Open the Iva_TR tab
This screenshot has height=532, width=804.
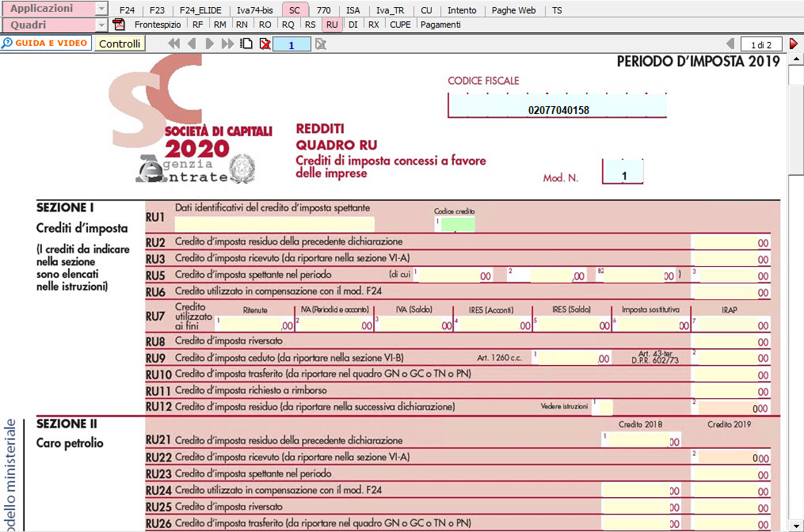coord(391,10)
